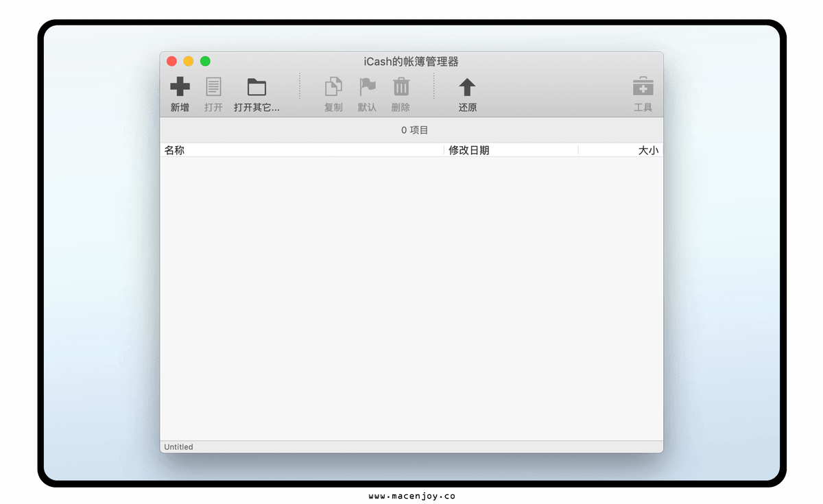Click the 删除 trash icon

pyautogui.click(x=401, y=86)
